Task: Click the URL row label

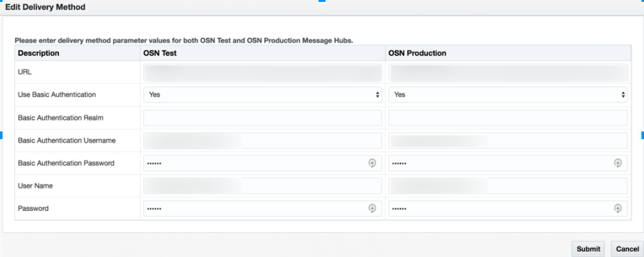Action: point(25,72)
